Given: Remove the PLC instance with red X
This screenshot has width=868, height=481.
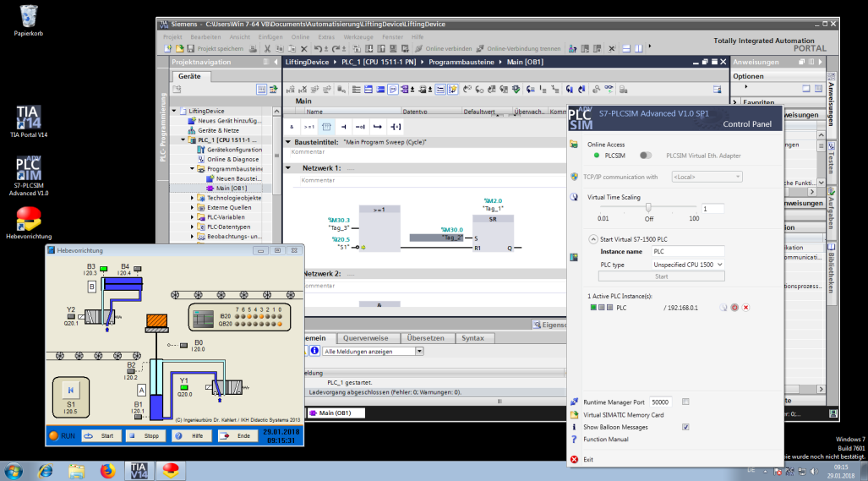Looking at the screenshot, I should (745, 307).
